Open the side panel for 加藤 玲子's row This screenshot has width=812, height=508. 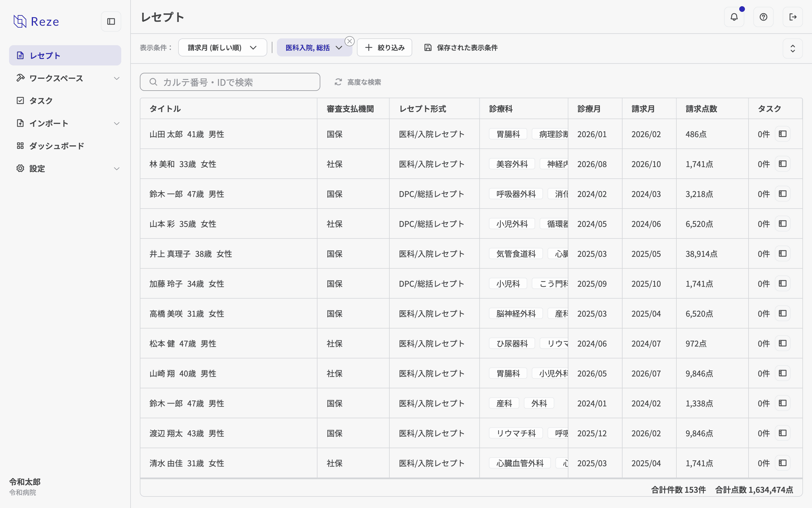tap(782, 284)
